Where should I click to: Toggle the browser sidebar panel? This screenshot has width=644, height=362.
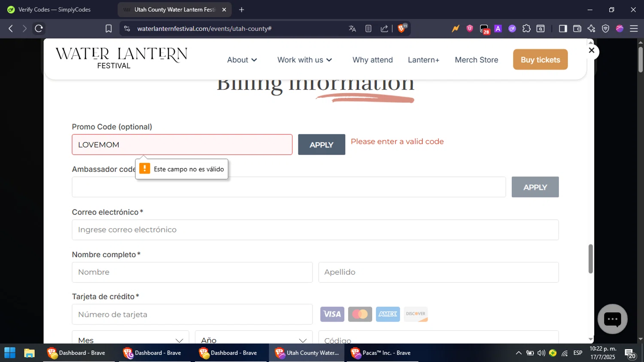point(563,29)
